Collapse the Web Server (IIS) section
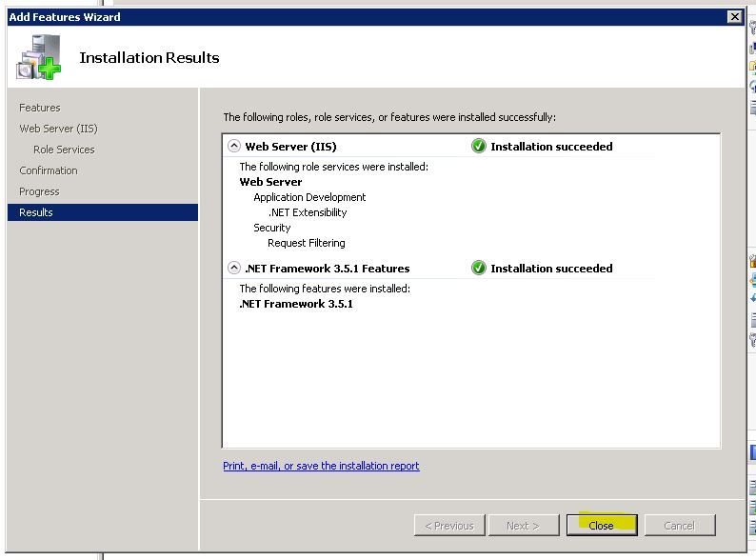Image resolution: width=756 pixels, height=560 pixels. pyautogui.click(x=234, y=146)
